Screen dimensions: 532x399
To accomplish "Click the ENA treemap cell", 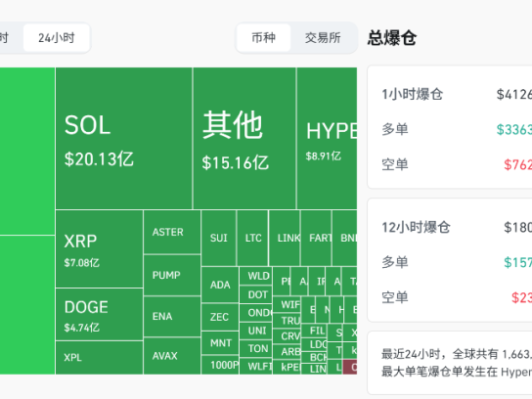I will coord(172,317).
